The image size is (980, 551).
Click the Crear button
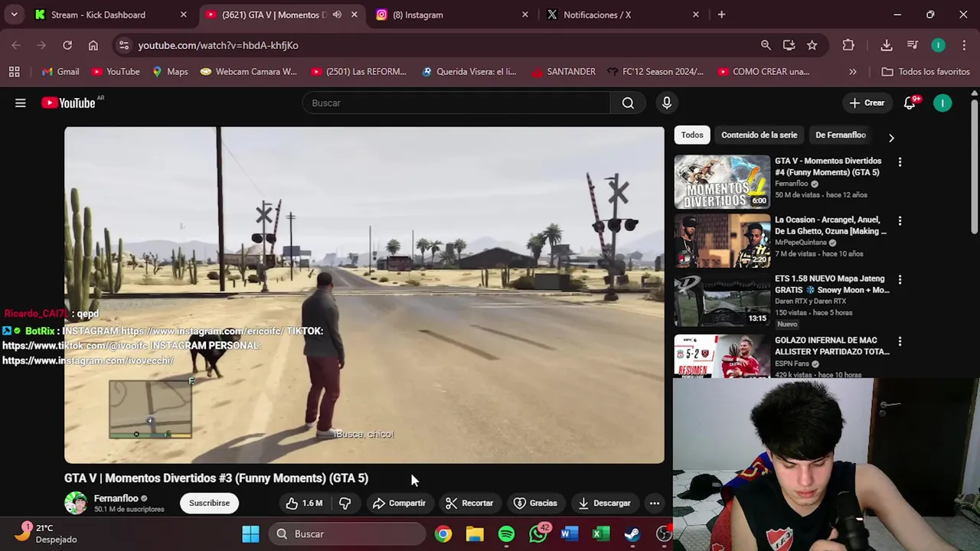pos(867,103)
